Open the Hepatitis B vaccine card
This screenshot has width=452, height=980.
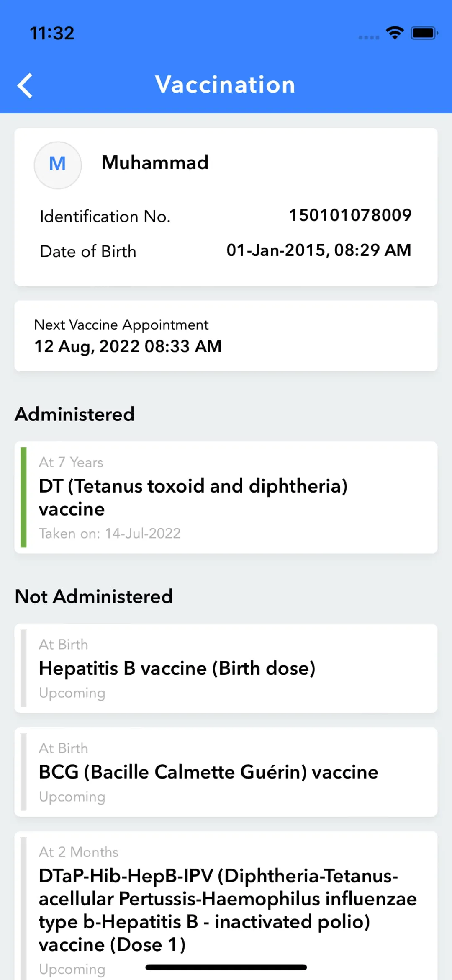pyautogui.click(x=226, y=668)
